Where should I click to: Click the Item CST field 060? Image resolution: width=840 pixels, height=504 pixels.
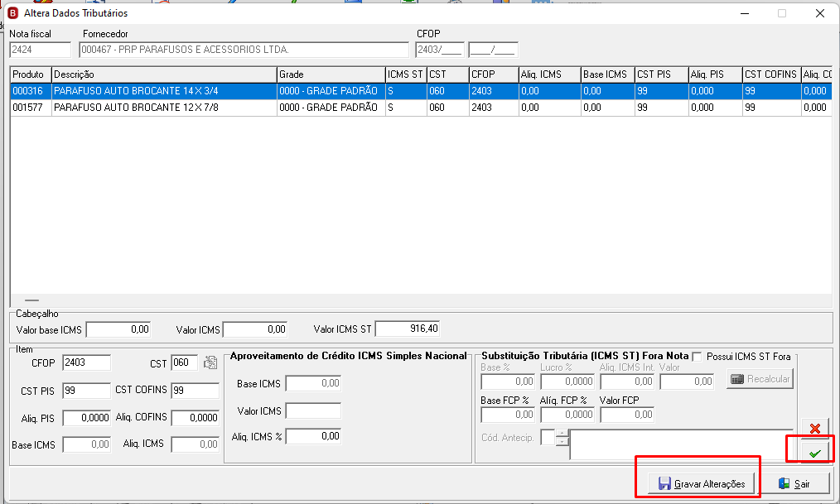[x=185, y=362]
